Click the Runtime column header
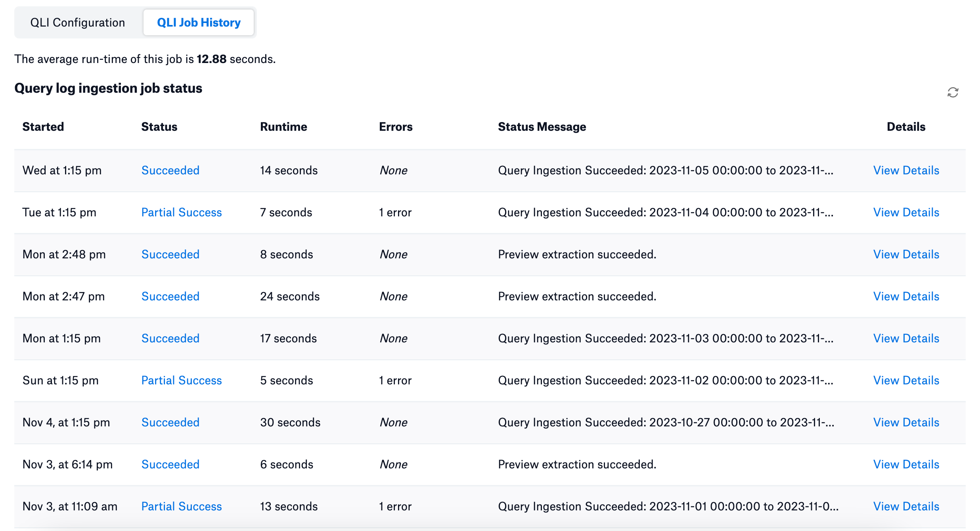This screenshot has height=531, width=980. [283, 127]
